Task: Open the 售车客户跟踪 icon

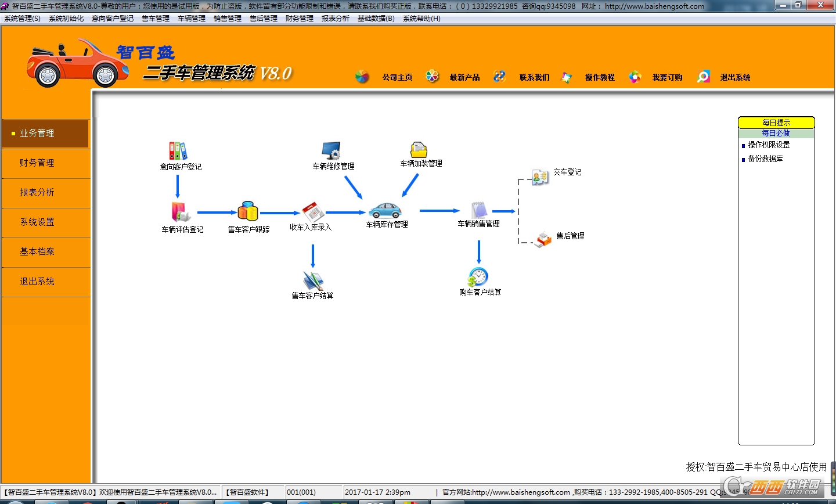Action: [x=248, y=211]
